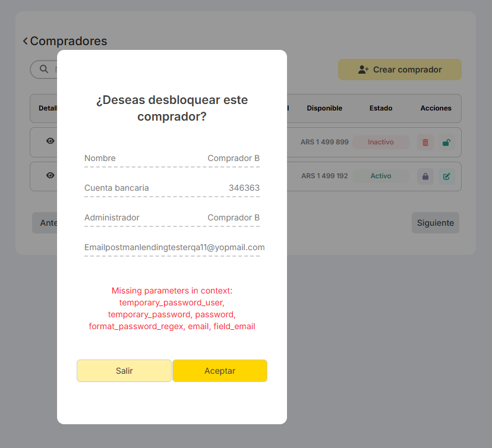Click the green unlock icon in the Inactivo row
492x448 pixels.
click(x=446, y=143)
